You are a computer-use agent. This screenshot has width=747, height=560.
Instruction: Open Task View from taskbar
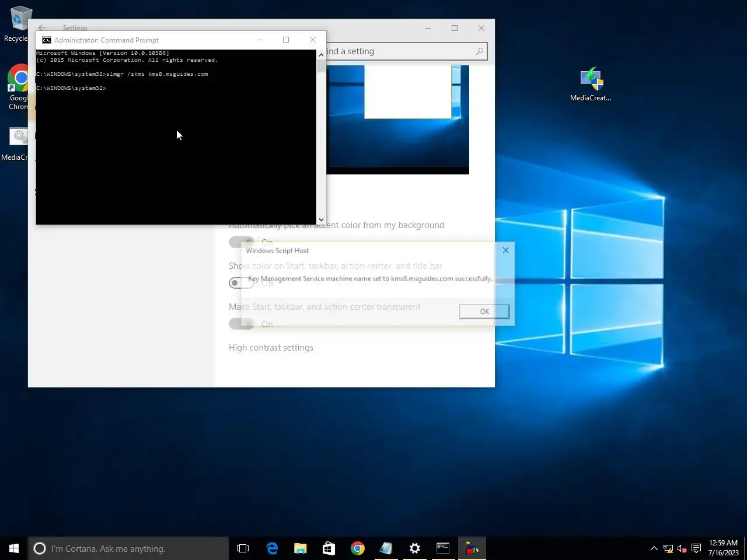coord(243,548)
